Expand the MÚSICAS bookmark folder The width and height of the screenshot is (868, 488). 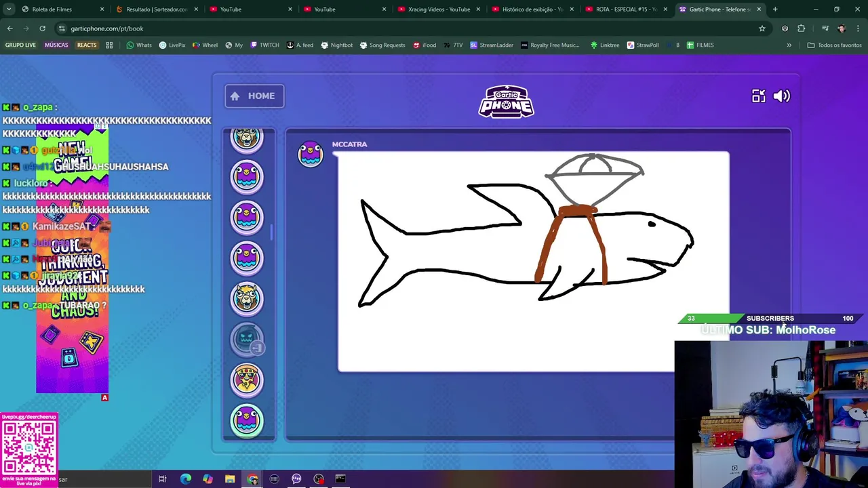56,45
